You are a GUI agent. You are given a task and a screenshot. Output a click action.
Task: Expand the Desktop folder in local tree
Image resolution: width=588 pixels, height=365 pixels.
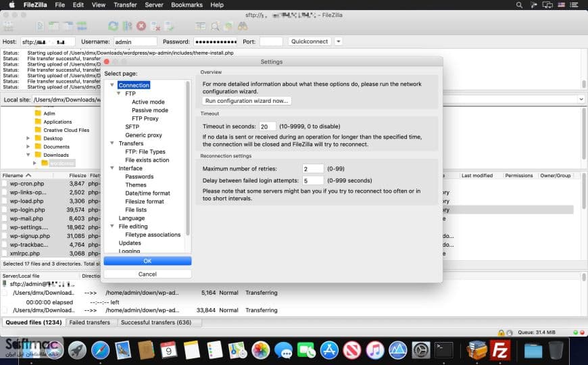point(28,139)
